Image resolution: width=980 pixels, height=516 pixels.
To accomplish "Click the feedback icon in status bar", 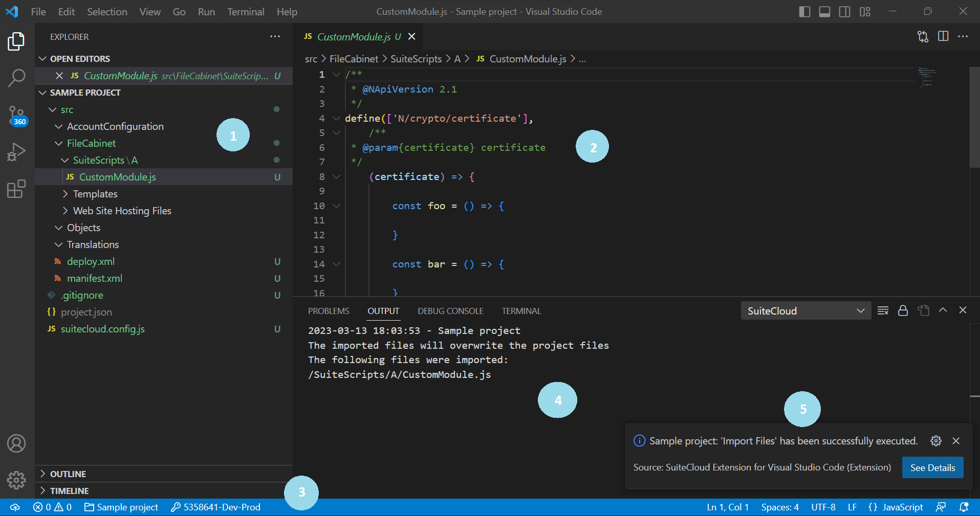I will [941, 507].
